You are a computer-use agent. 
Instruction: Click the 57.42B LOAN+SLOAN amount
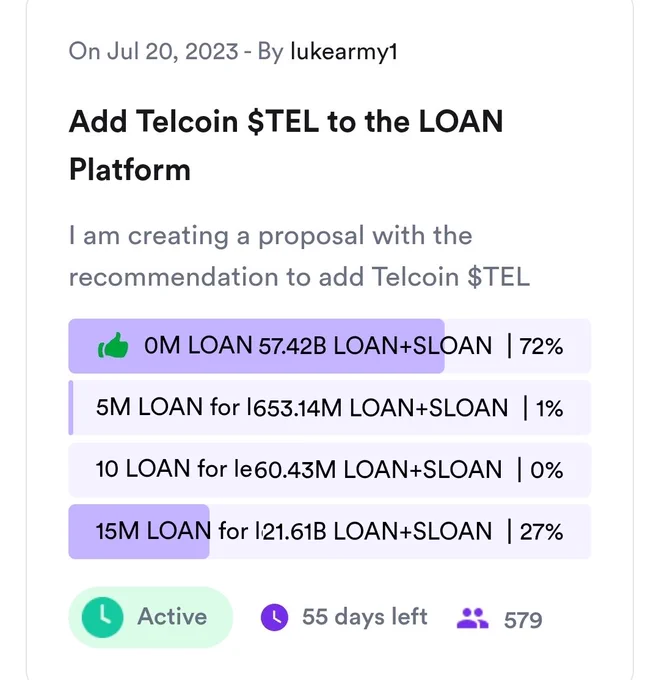(375, 346)
